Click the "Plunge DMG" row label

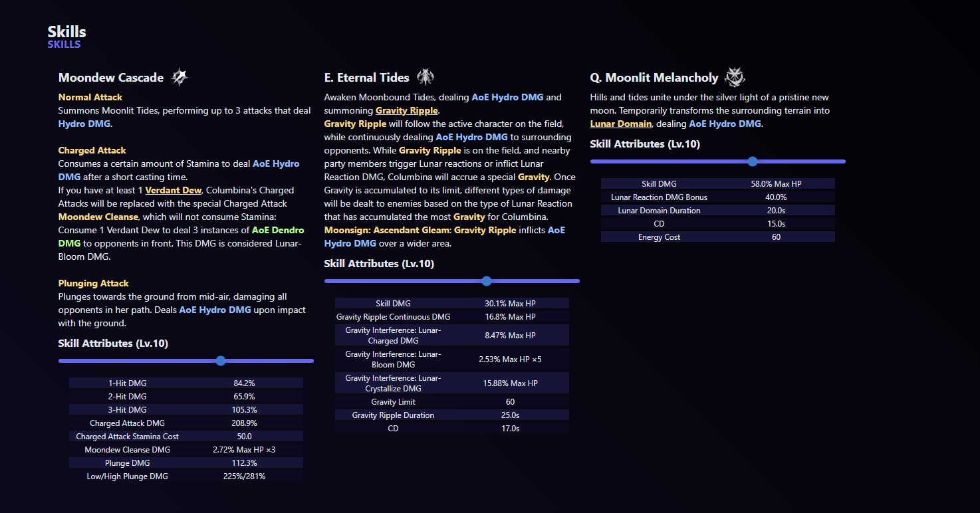(x=128, y=463)
